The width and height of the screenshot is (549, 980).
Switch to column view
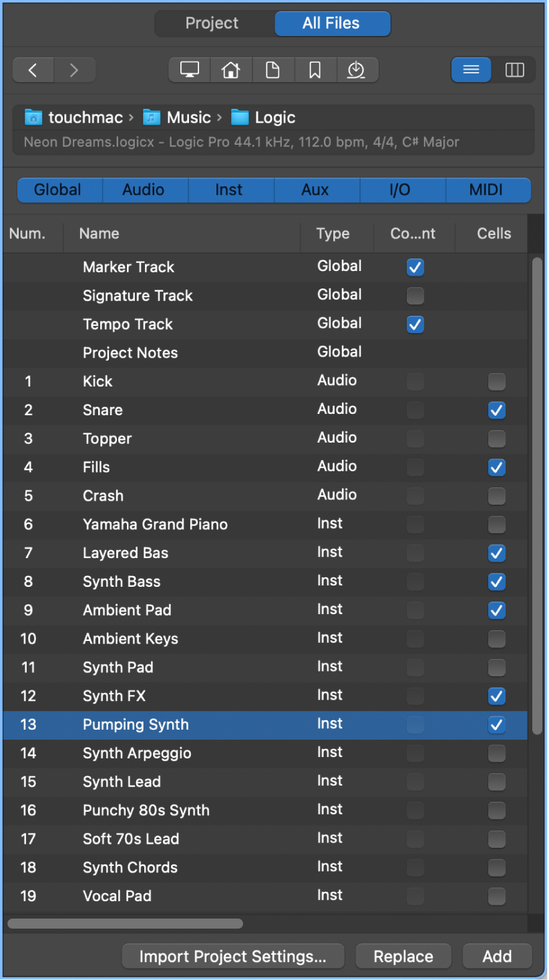[514, 69]
